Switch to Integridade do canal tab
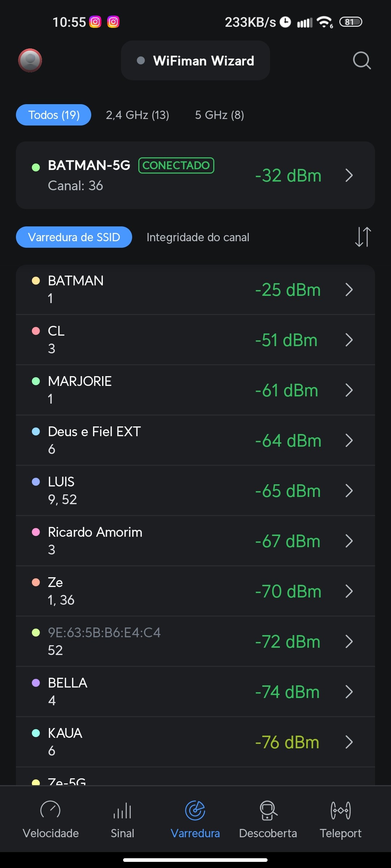 198,237
